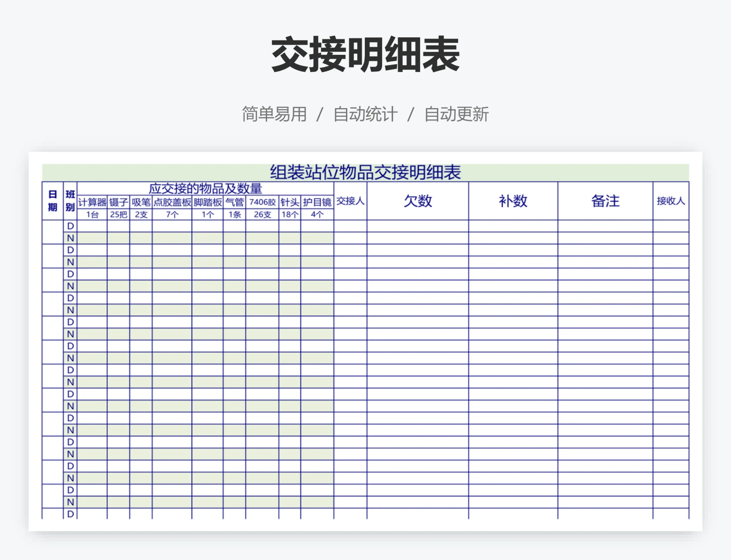Select the 气管 1条 quantity cell

click(x=233, y=214)
